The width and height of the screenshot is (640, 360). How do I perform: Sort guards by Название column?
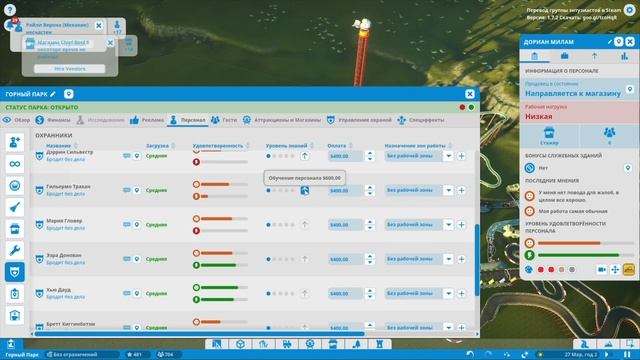62,146
